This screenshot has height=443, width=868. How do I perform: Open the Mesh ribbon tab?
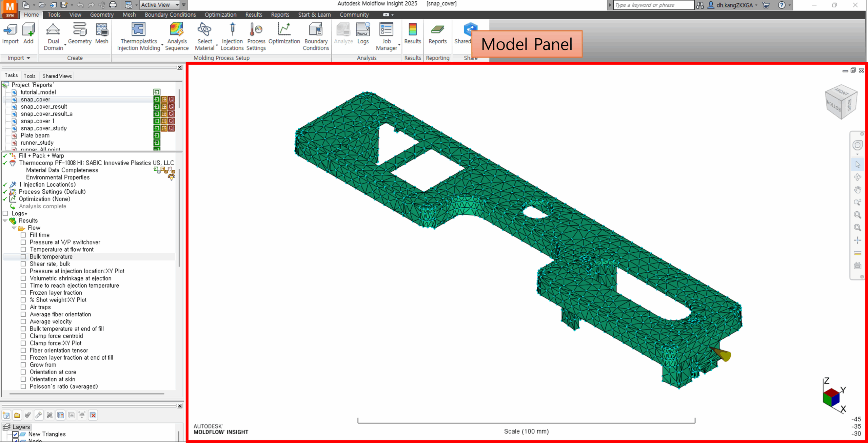pyautogui.click(x=129, y=15)
